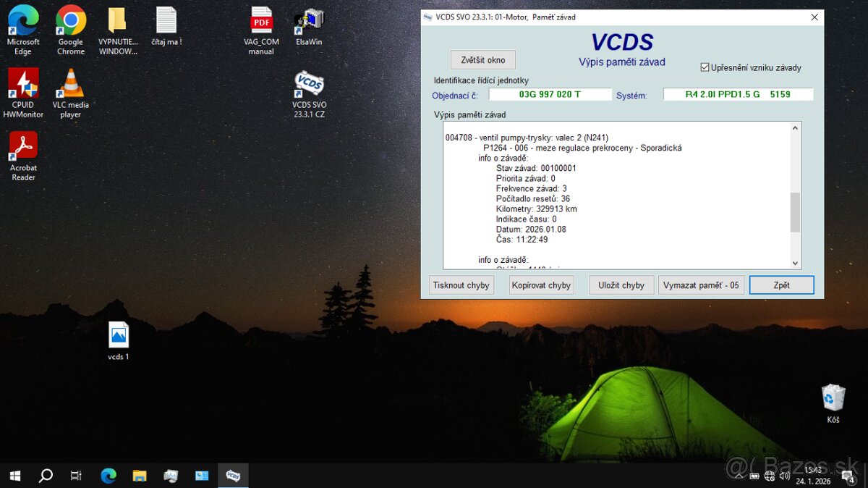Expand hidden icons in the system tray

tap(739, 476)
